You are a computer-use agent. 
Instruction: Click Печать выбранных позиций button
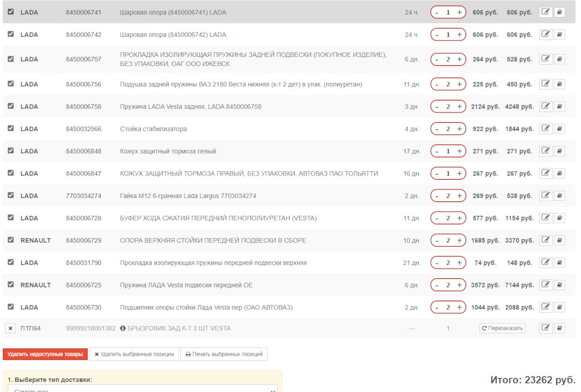224,354
